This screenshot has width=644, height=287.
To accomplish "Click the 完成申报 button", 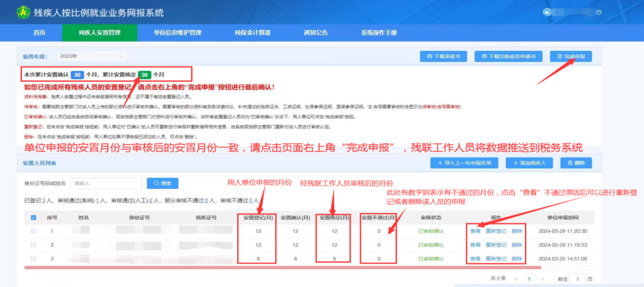I will (x=571, y=56).
